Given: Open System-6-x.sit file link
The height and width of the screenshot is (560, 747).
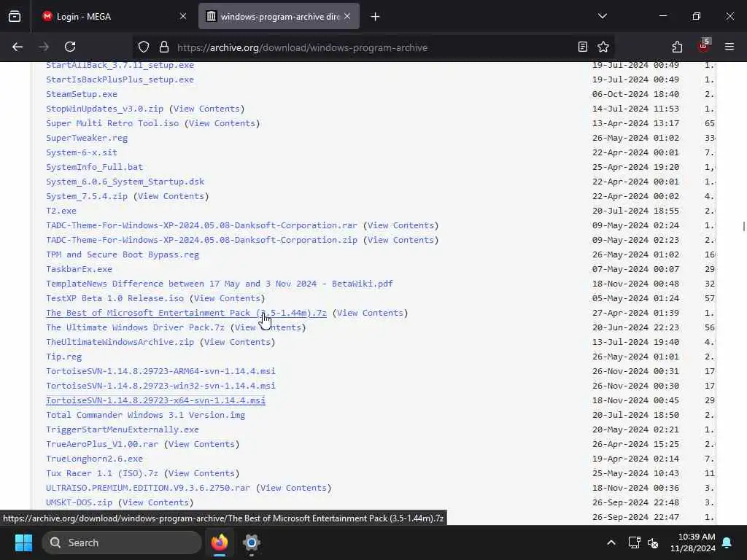Looking at the screenshot, I should coord(82,152).
